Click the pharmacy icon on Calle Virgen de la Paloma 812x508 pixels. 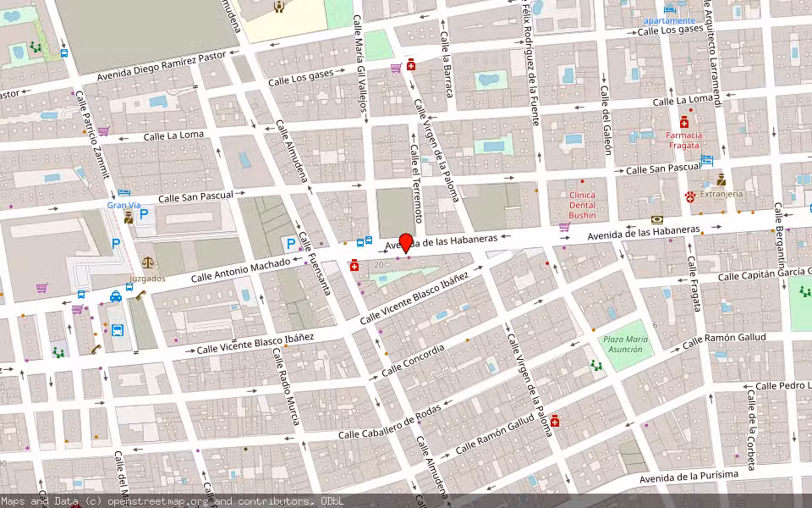point(554,419)
